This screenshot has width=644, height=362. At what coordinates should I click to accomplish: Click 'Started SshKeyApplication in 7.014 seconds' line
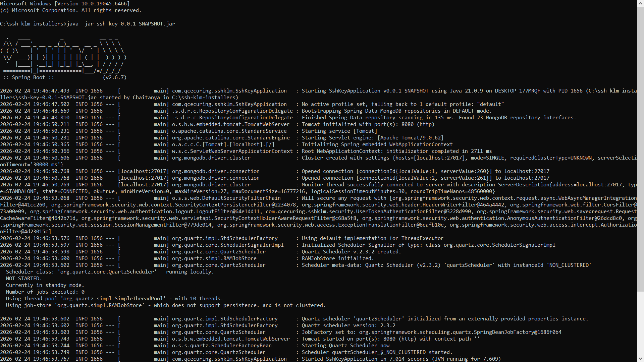pos(365,359)
